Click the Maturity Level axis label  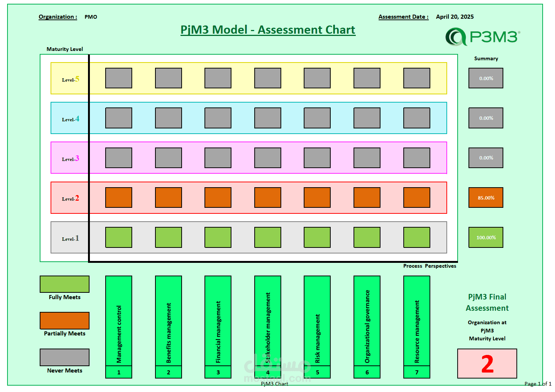click(x=65, y=49)
